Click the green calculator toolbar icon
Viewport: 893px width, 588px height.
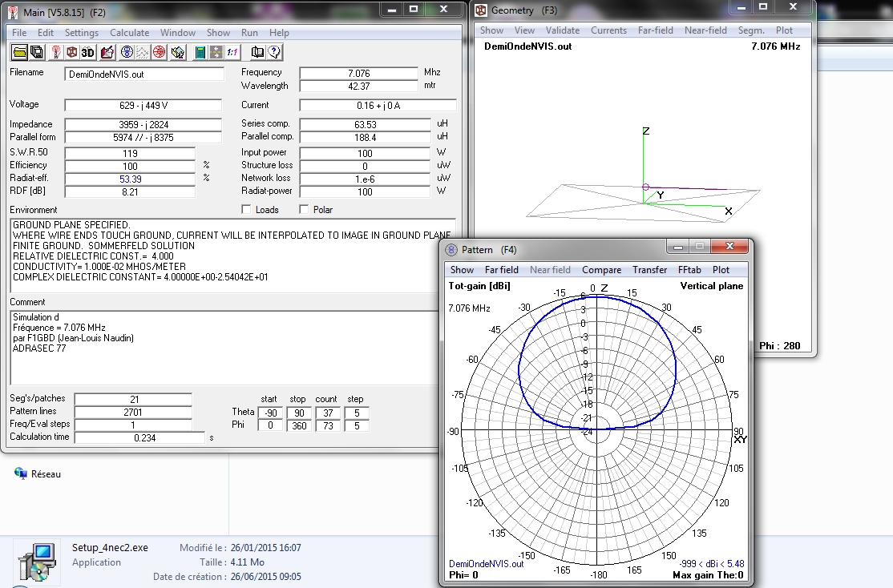coord(200,52)
